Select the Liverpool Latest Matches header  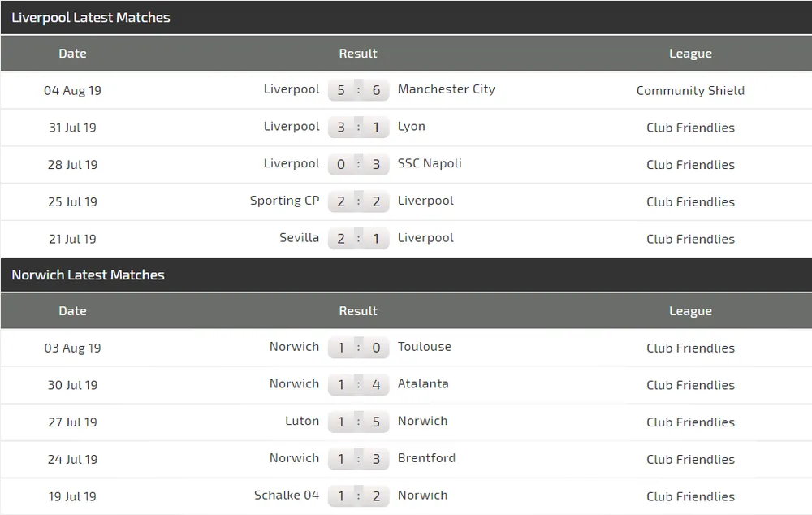point(91,17)
